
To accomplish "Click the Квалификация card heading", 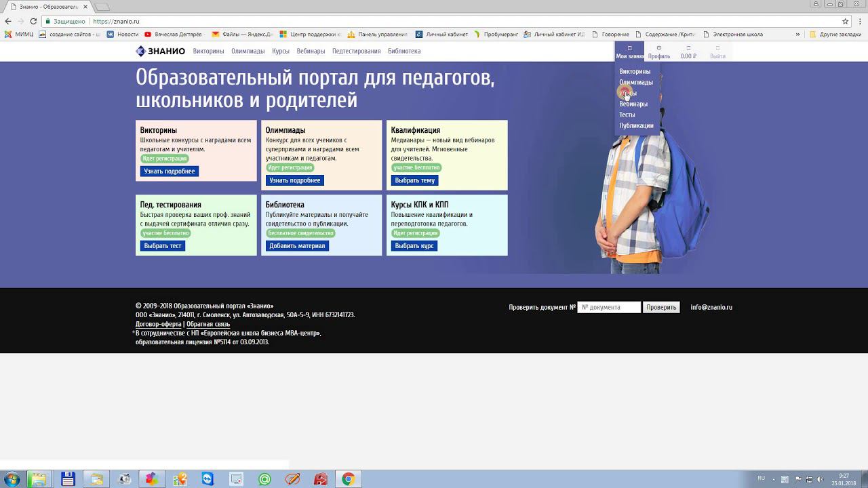I will click(416, 130).
